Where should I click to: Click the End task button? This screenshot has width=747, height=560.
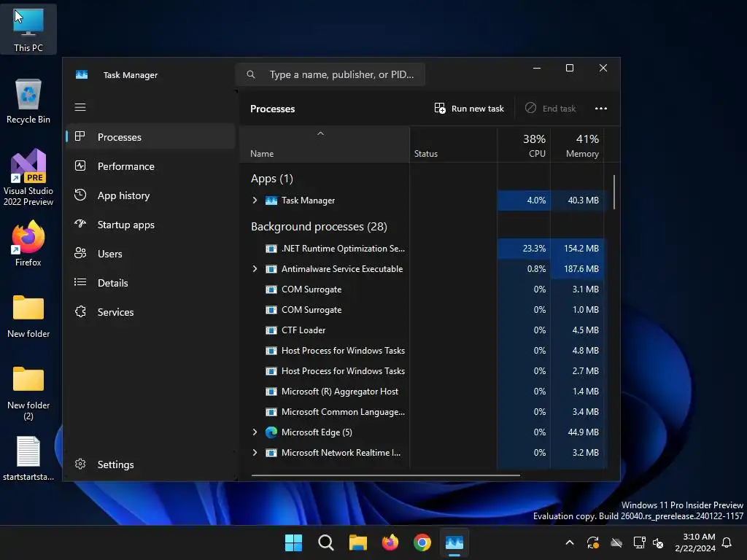(x=550, y=109)
